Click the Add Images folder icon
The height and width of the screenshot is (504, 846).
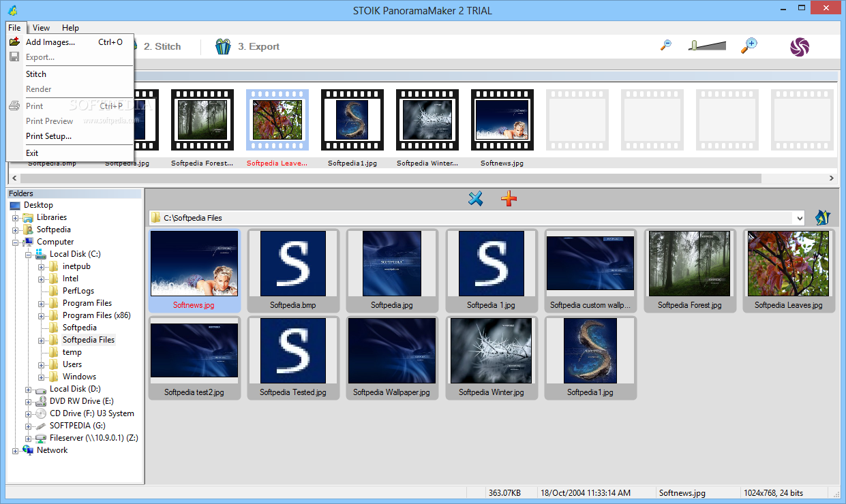(x=14, y=42)
